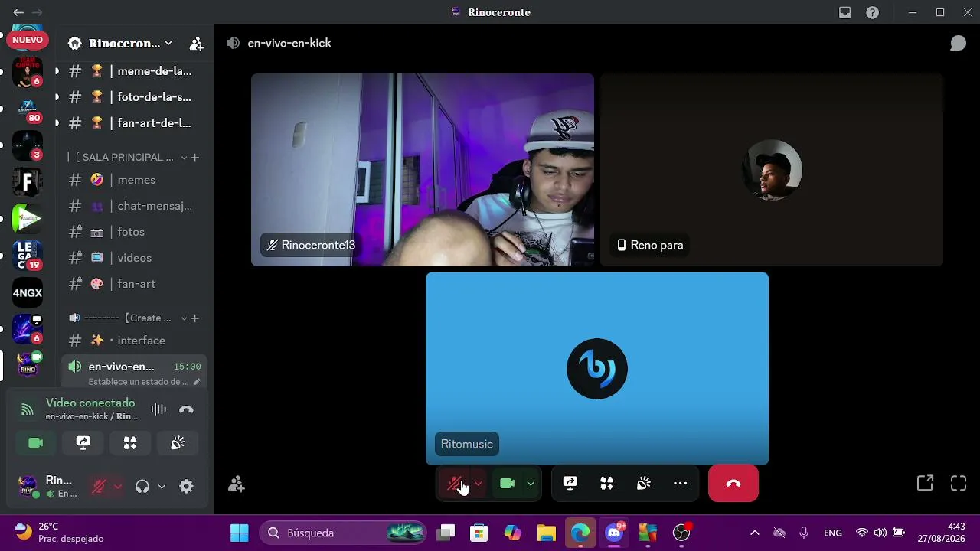Open the interface channel

click(x=131, y=341)
